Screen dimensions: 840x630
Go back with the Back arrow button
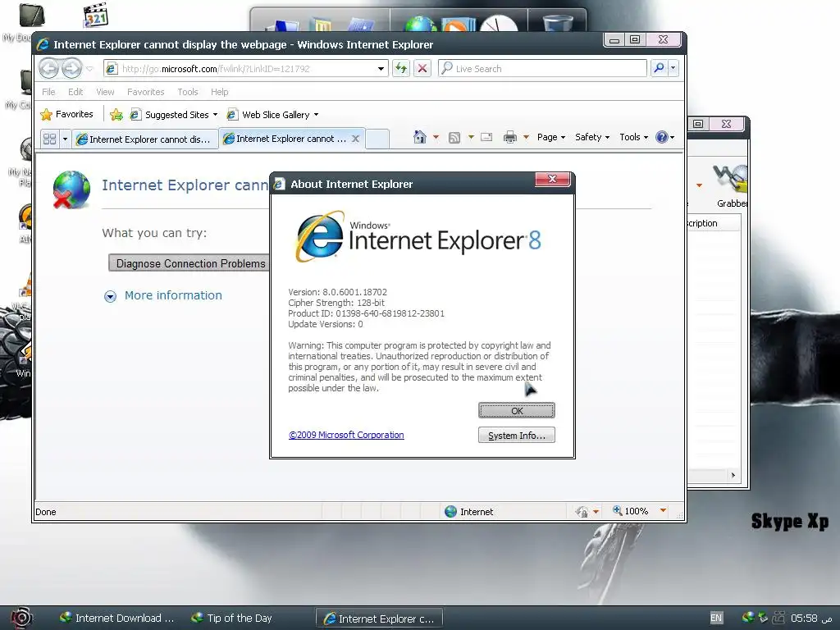click(48, 69)
